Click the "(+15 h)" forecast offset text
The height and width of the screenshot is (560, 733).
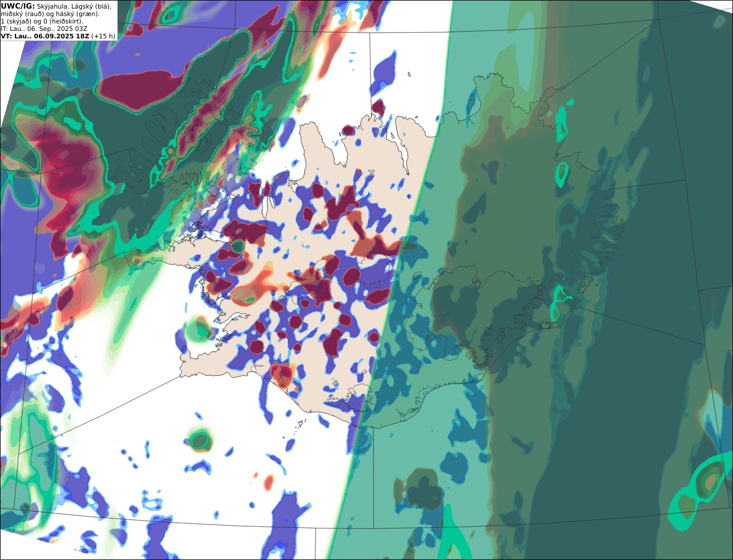coord(103,36)
